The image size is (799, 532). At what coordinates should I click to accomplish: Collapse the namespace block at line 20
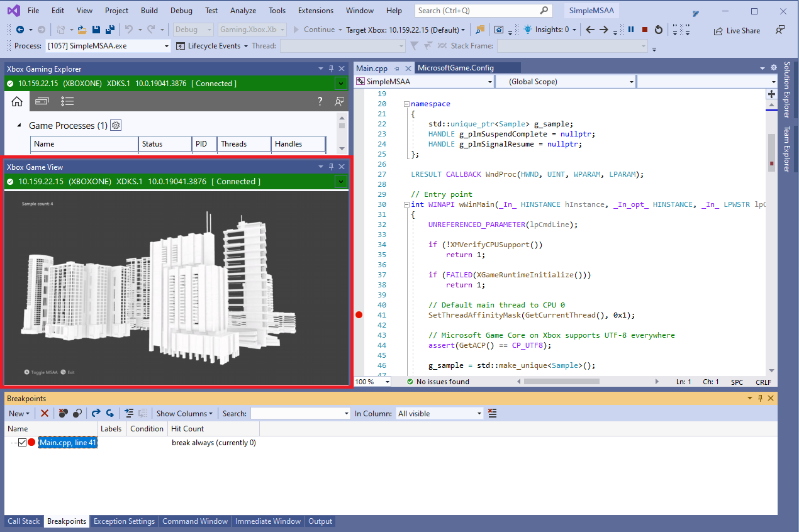pos(406,104)
